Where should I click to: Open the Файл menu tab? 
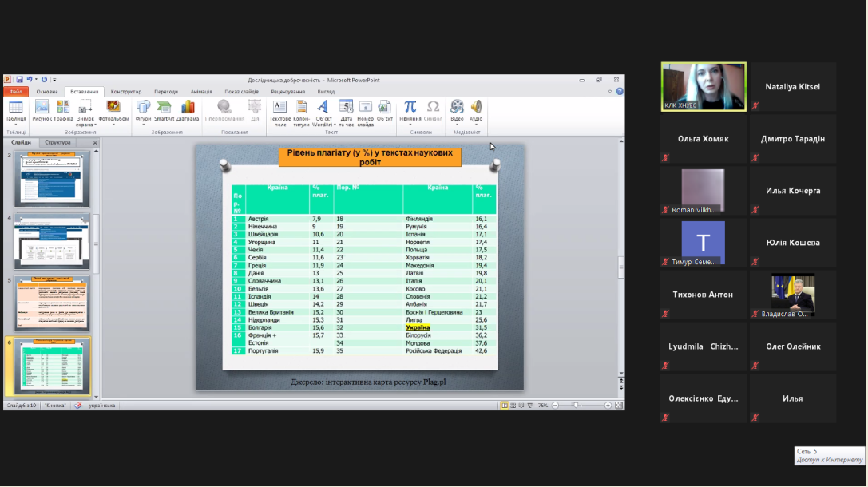(16, 92)
